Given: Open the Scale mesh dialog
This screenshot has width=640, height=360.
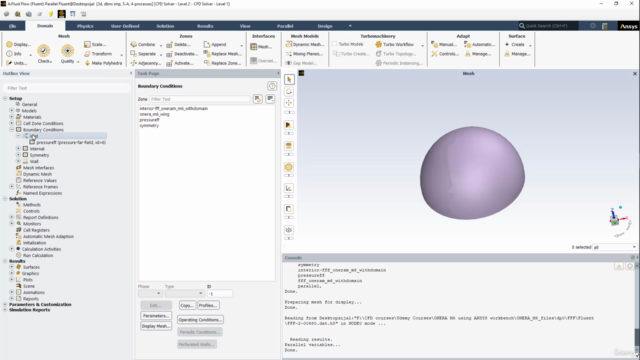Looking at the screenshot, I should pos(95,44).
